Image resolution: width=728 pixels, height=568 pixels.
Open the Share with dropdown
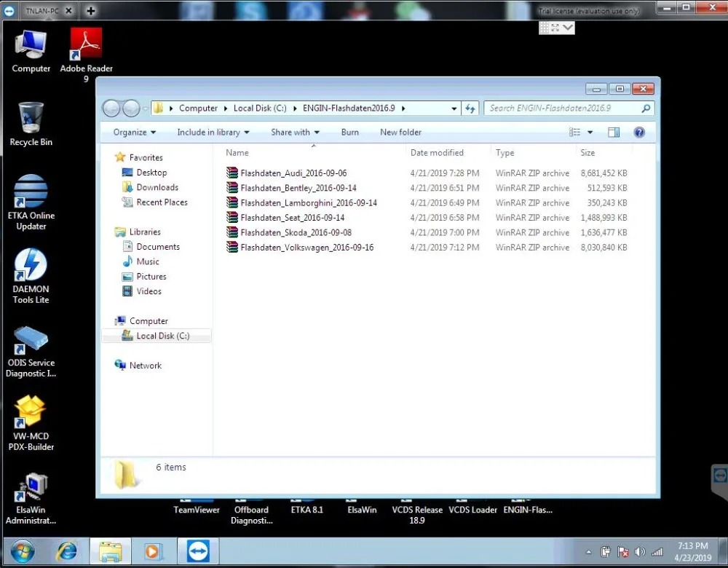(295, 133)
